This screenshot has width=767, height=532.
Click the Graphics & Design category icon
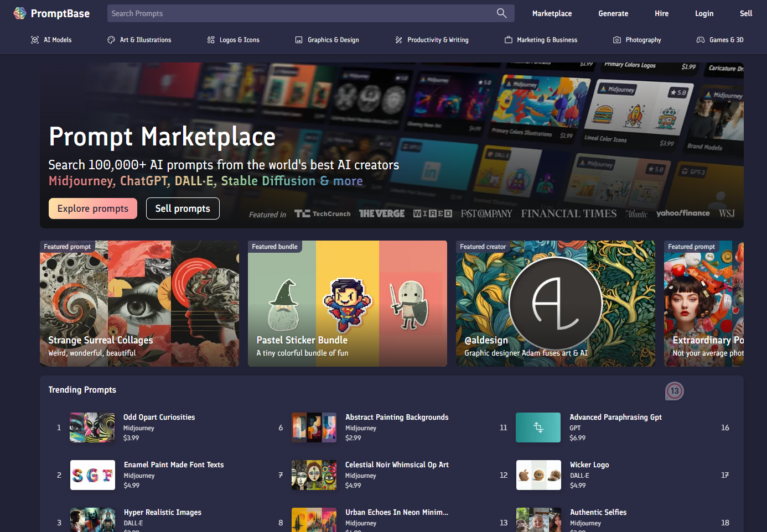coord(299,40)
